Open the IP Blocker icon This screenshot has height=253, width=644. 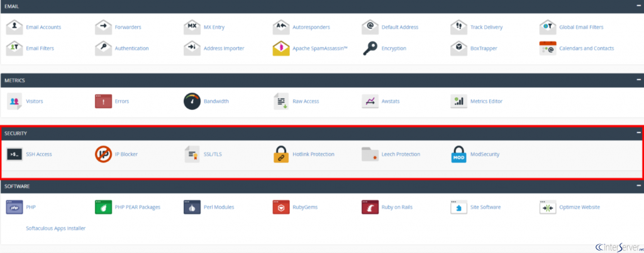pyautogui.click(x=103, y=154)
